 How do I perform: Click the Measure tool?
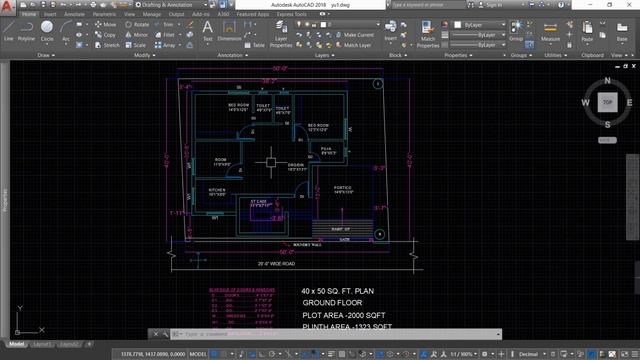(x=550, y=31)
